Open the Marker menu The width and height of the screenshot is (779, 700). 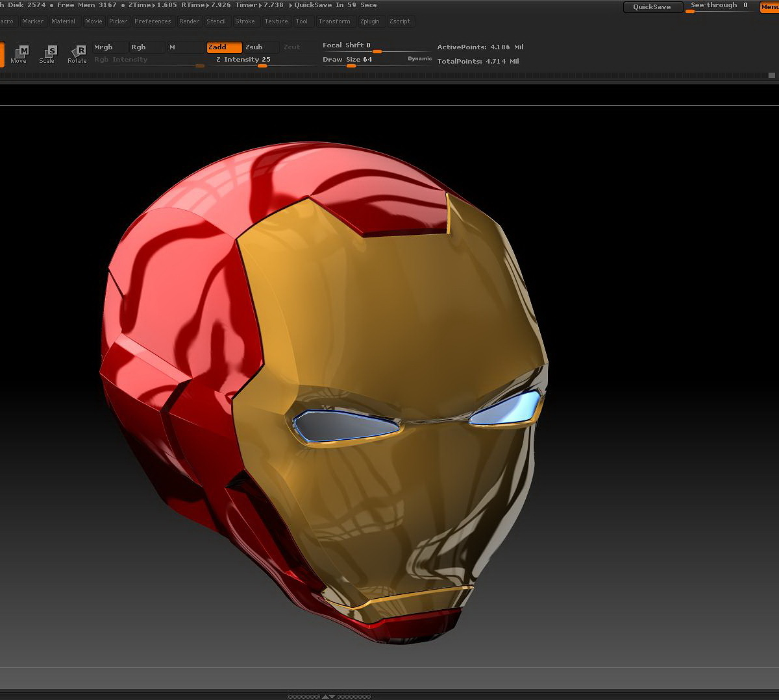click(33, 21)
